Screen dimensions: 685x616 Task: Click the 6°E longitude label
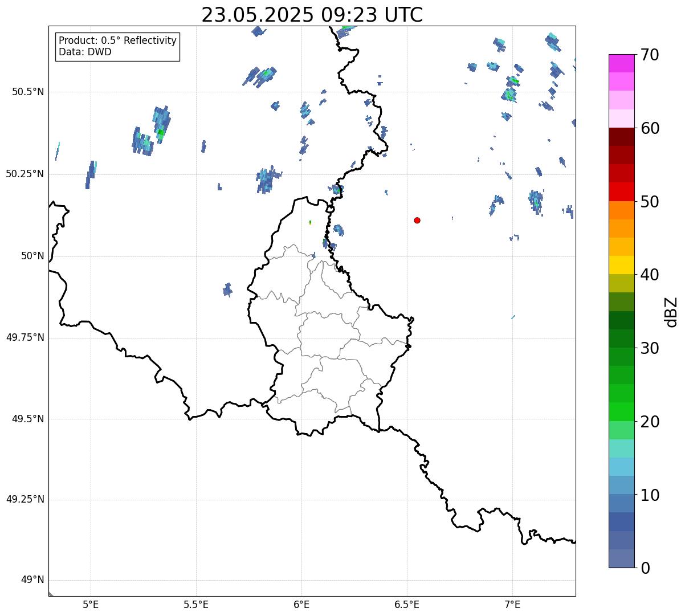[301, 604]
